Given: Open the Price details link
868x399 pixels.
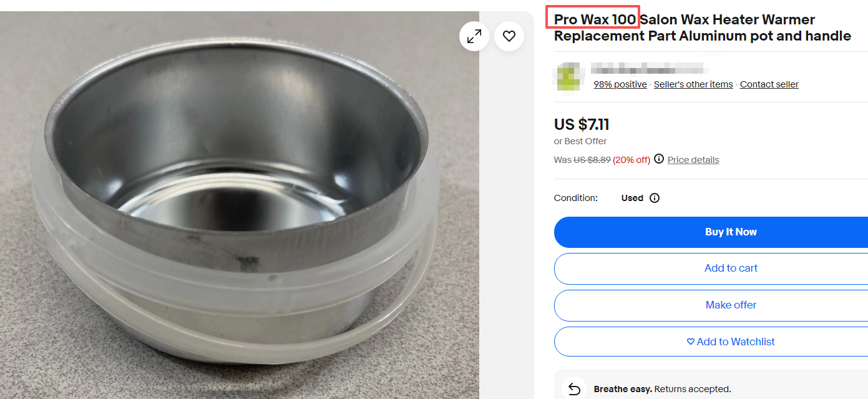Looking at the screenshot, I should pos(693,160).
